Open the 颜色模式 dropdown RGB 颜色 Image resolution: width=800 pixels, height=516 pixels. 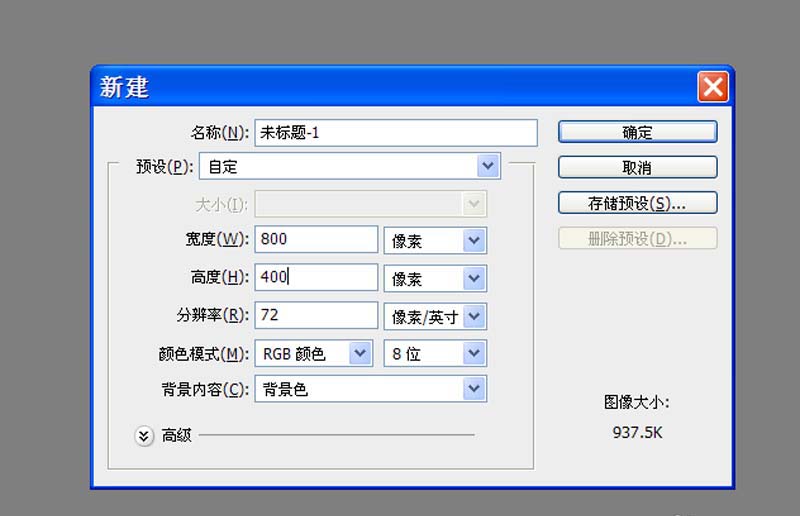(314, 353)
